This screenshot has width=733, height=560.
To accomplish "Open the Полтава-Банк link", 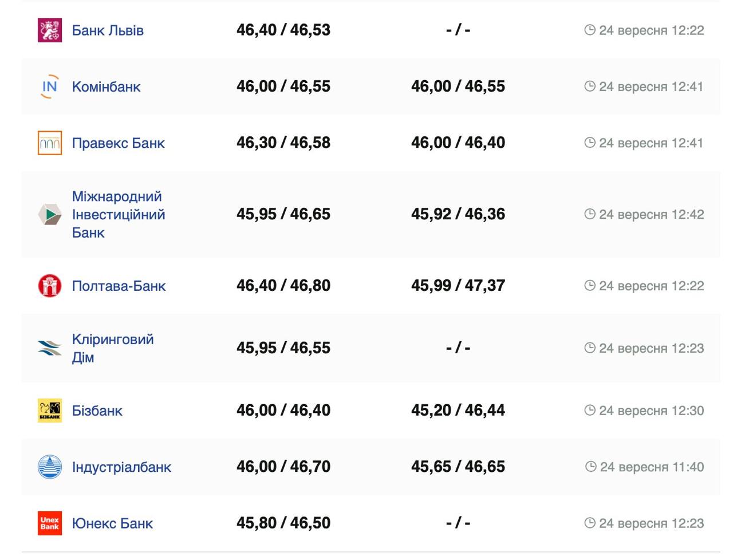I will pos(119,286).
